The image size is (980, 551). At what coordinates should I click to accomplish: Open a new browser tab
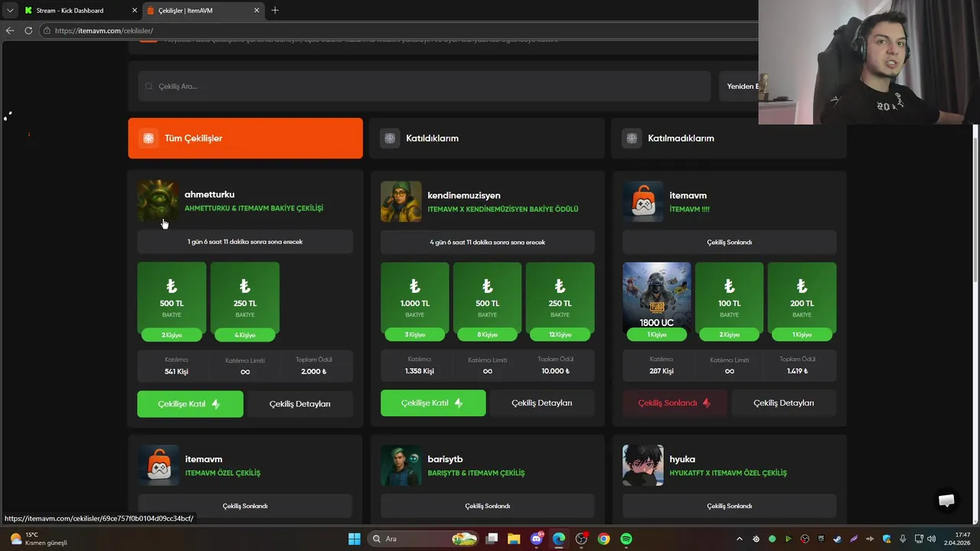(275, 11)
